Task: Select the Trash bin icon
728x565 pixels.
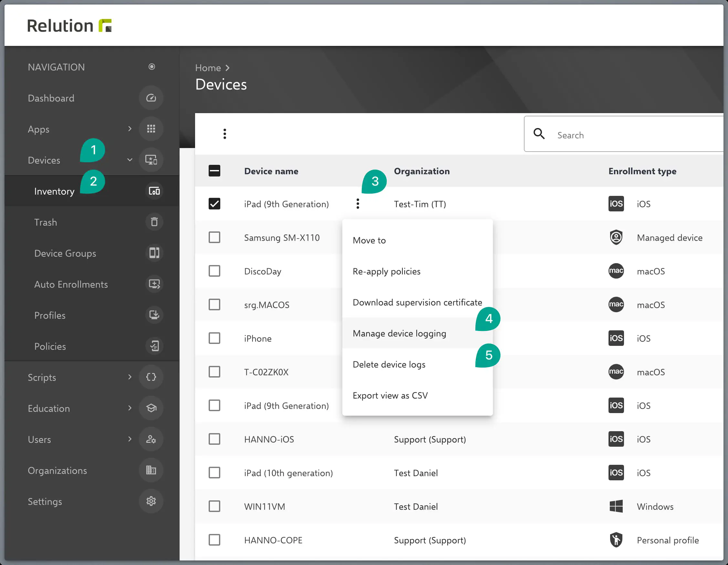Action: click(154, 222)
